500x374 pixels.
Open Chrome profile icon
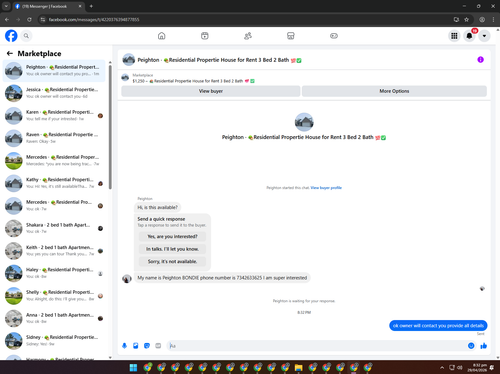482,20
